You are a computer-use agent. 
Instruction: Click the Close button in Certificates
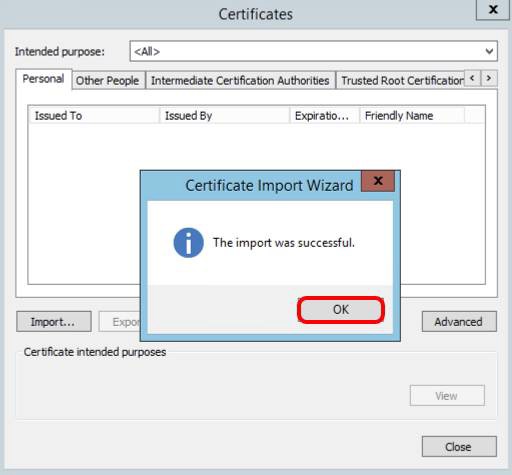459,447
